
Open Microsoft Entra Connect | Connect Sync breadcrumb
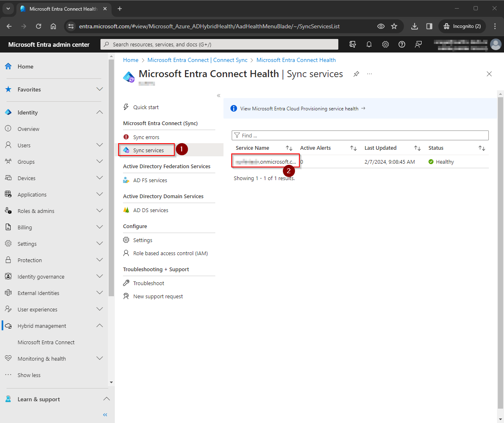[x=197, y=60]
